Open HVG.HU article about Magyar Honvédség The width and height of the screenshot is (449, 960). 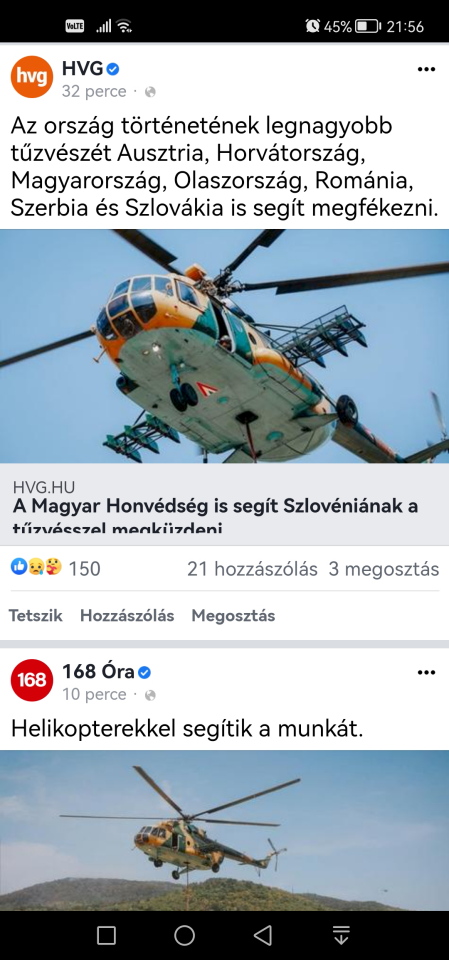tap(224, 504)
